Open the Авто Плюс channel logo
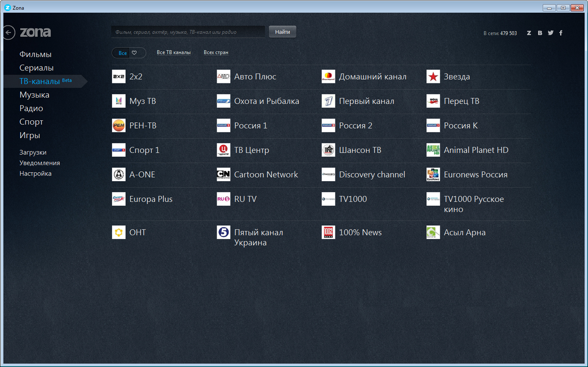Viewport: 588px width, 367px height. pyautogui.click(x=223, y=76)
